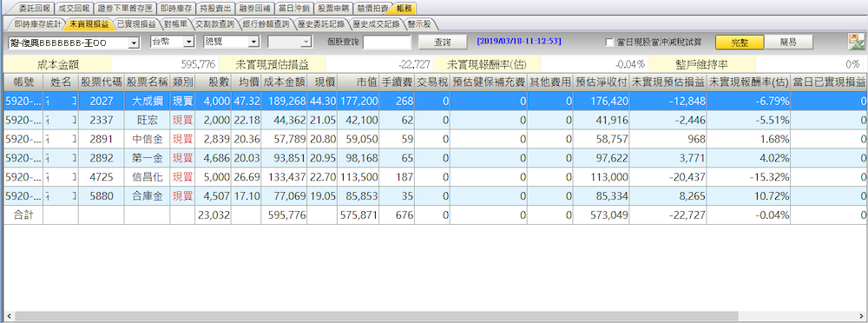Select the 旺宏 2337 stock row
Viewport: 868px width, 323px height.
coord(434,119)
